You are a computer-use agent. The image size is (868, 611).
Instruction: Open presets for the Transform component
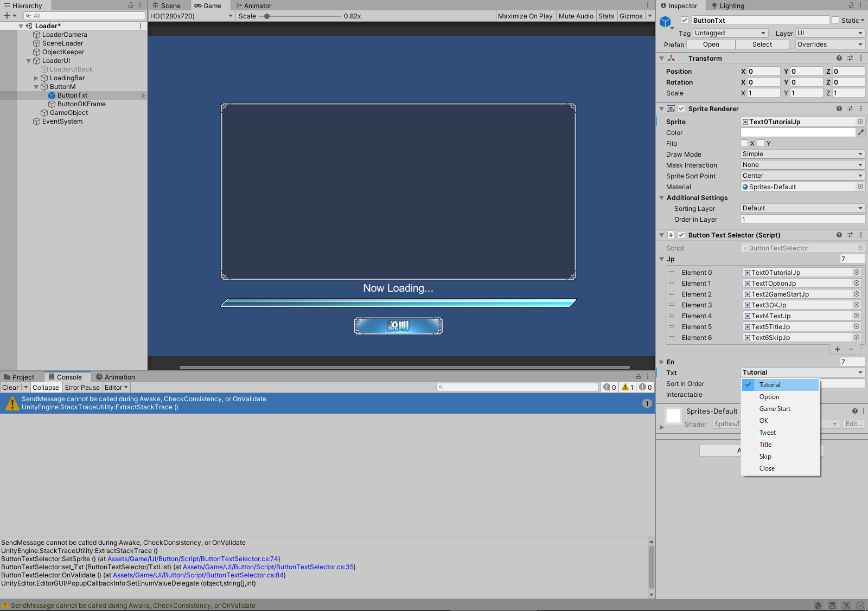pos(850,58)
